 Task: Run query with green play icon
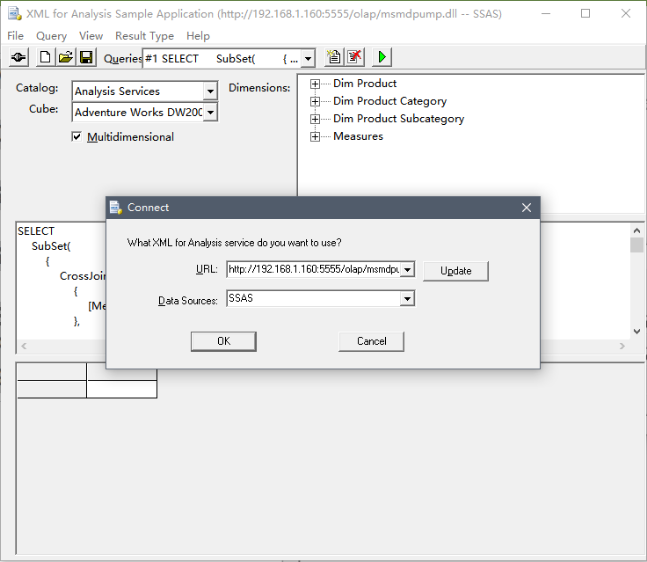click(x=382, y=58)
